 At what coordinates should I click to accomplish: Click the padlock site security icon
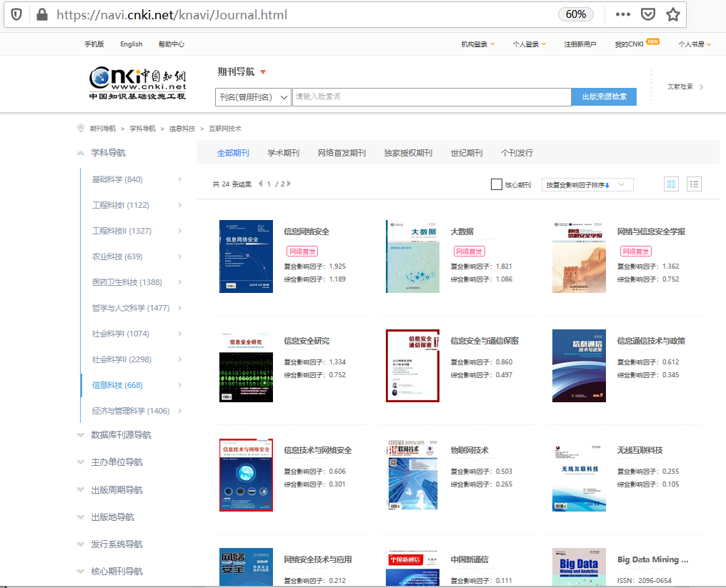tap(42, 15)
